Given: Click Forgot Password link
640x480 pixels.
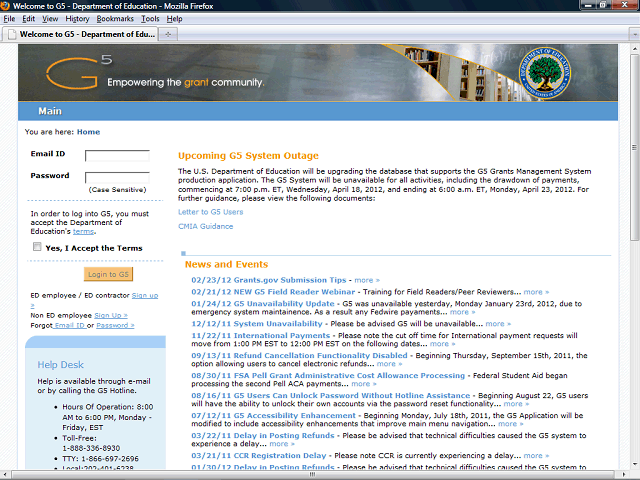Looking at the screenshot, I should pyautogui.click(x=115, y=325).
